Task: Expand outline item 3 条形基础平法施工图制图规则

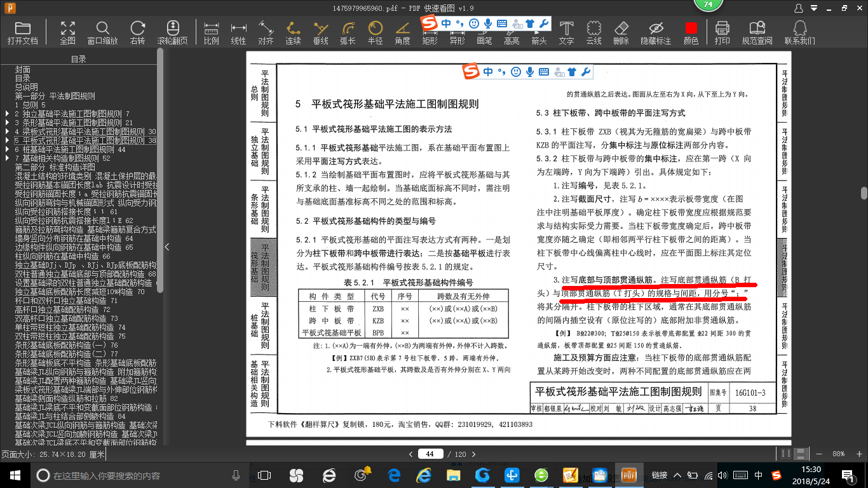Action: (x=7, y=123)
